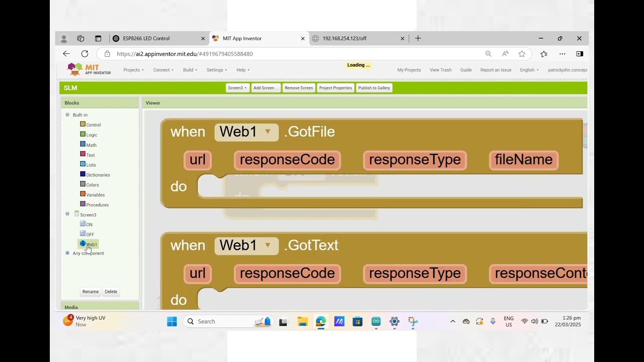The image size is (644, 362).
Task: Select Screen3 in the blocks tree
Action: click(86, 215)
